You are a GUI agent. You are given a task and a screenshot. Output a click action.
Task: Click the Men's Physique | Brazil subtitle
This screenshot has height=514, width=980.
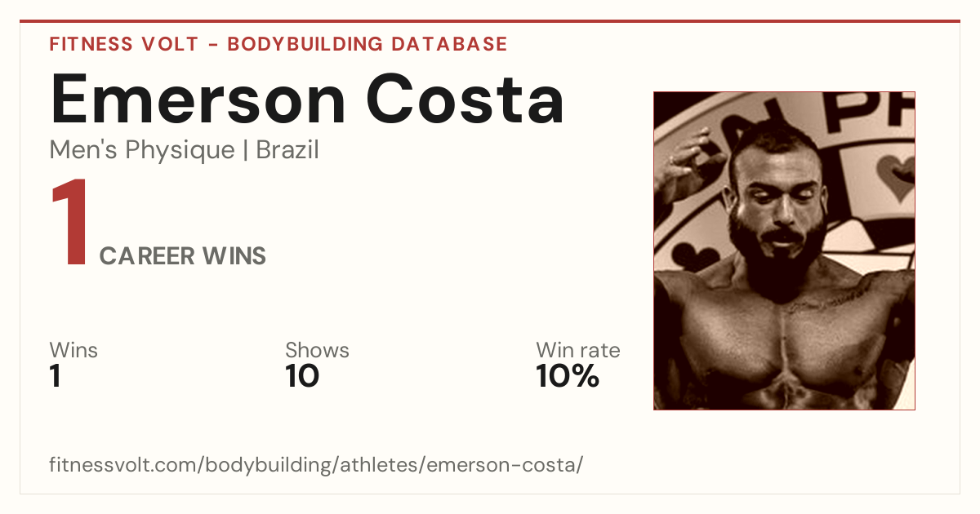(184, 150)
